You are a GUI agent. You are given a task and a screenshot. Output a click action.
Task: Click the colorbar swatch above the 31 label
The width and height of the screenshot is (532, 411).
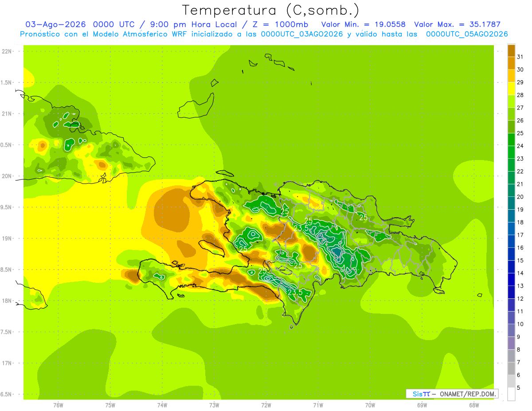pos(511,50)
